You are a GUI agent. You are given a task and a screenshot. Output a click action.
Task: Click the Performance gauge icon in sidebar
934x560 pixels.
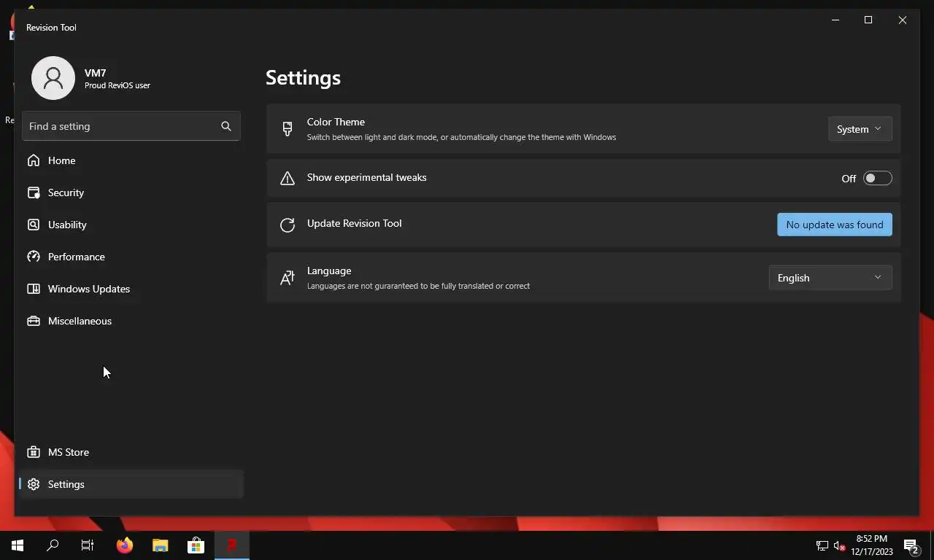34,257
